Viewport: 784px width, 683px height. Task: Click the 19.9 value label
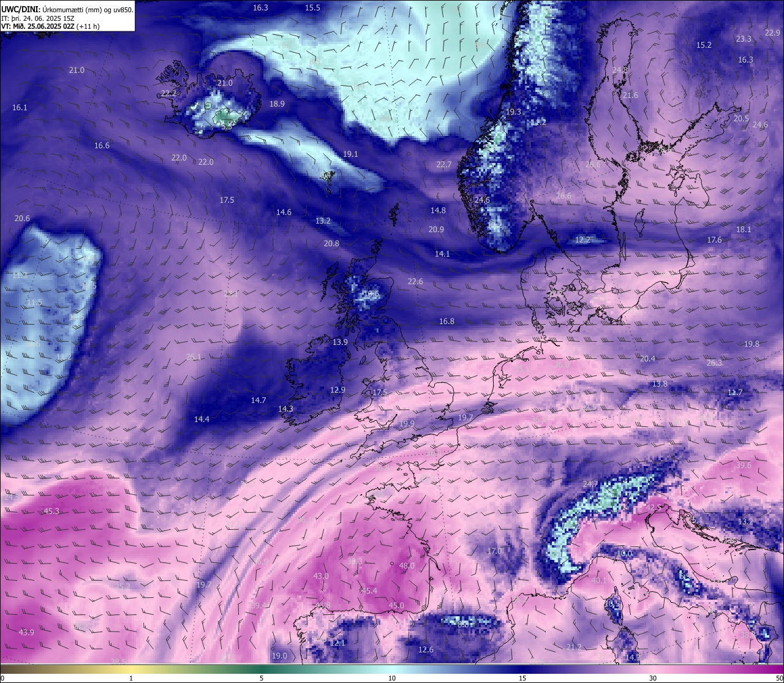click(x=407, y=423)
